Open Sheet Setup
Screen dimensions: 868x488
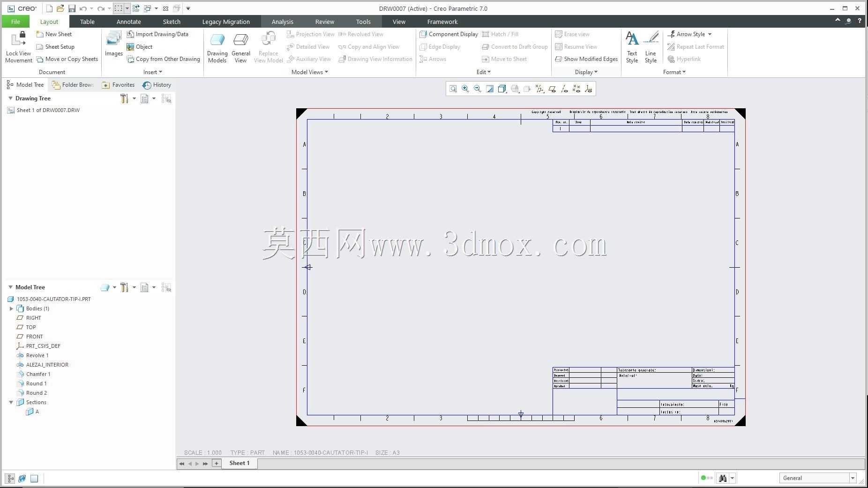pos(55,47)
